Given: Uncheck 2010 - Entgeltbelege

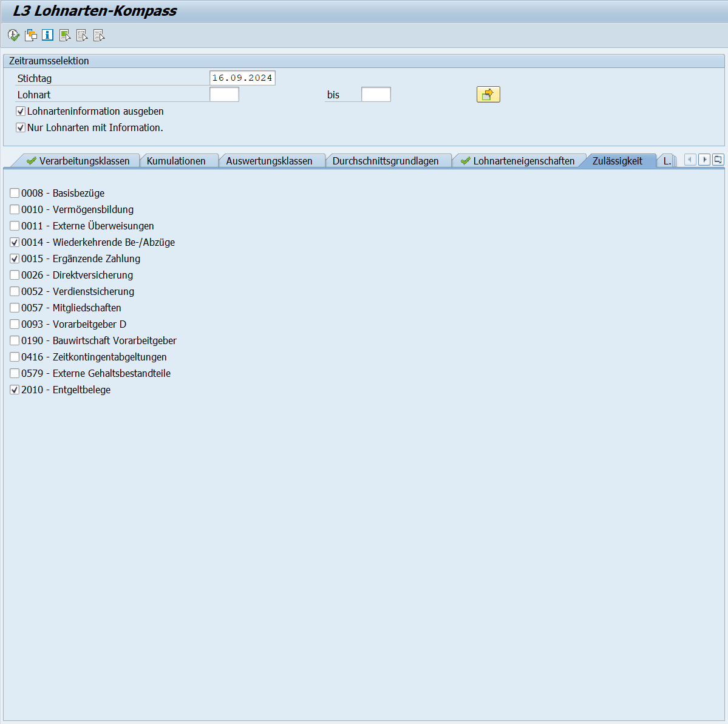Looking at the screenshot, I should click(x=15, y=390).
